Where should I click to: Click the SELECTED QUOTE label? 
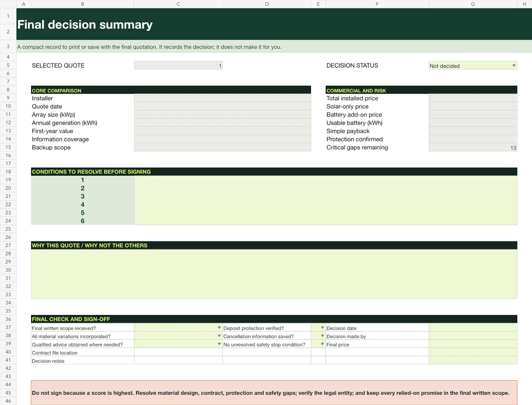pyautogui.click(x=58, y=65)
